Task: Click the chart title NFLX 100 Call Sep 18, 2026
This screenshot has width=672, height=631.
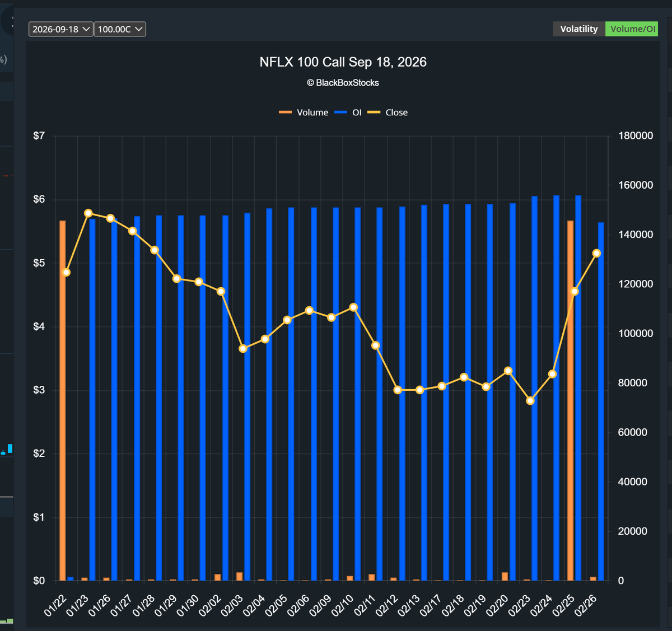Action: coord(343,62)
